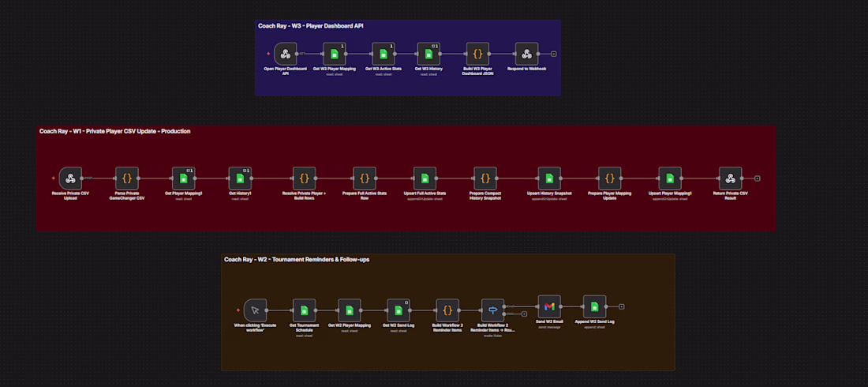This screenshot has width=868, height=387.
Task: Add a node after Return Private CSV Result
Action: [758, 178]
